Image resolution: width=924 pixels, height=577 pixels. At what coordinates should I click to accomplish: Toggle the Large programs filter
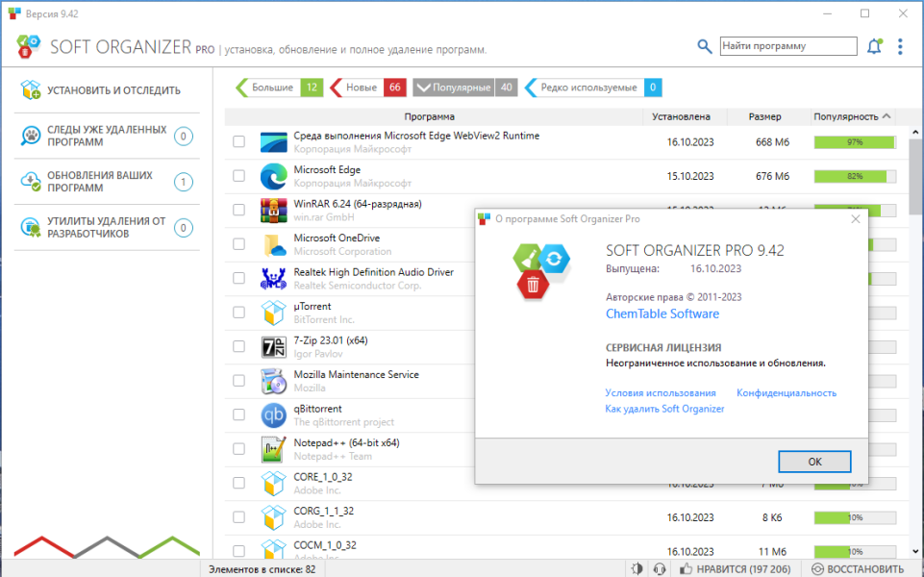click(x=279, y=88)
